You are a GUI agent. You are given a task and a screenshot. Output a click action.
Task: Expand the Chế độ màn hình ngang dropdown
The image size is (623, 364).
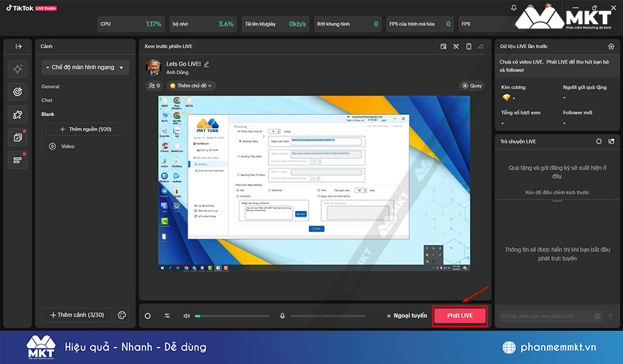[x=85, y=67]
